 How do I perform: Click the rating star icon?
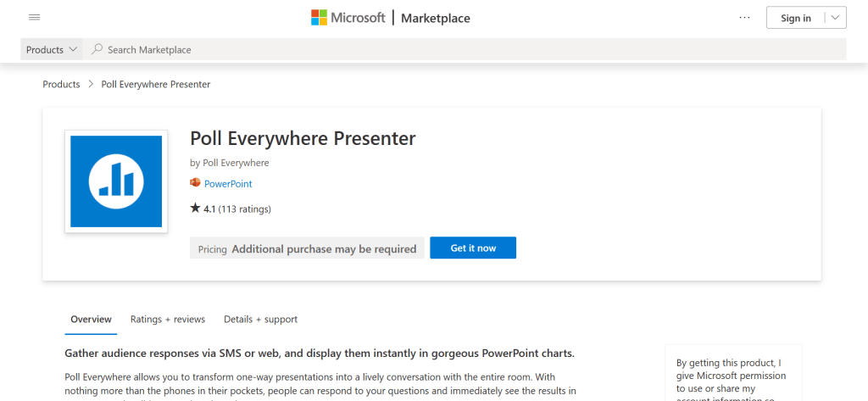coord(196,209)
